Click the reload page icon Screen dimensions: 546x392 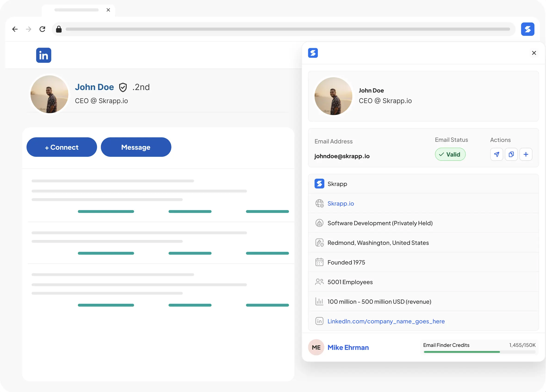pyautogui.click(x=42, y=29)
